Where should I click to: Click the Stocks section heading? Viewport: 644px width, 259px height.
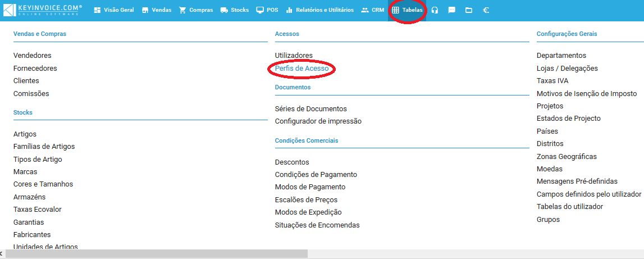pyautogui.click(x=22, y=112)
